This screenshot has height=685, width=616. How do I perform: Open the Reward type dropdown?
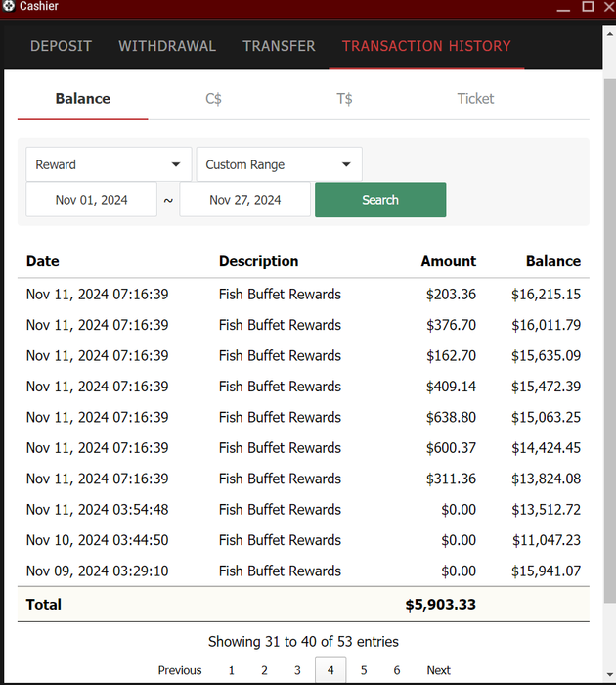coord(109,164)
